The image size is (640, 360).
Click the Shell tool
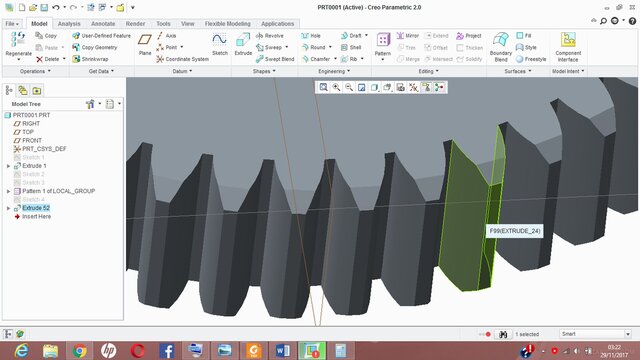click(351, 47)
